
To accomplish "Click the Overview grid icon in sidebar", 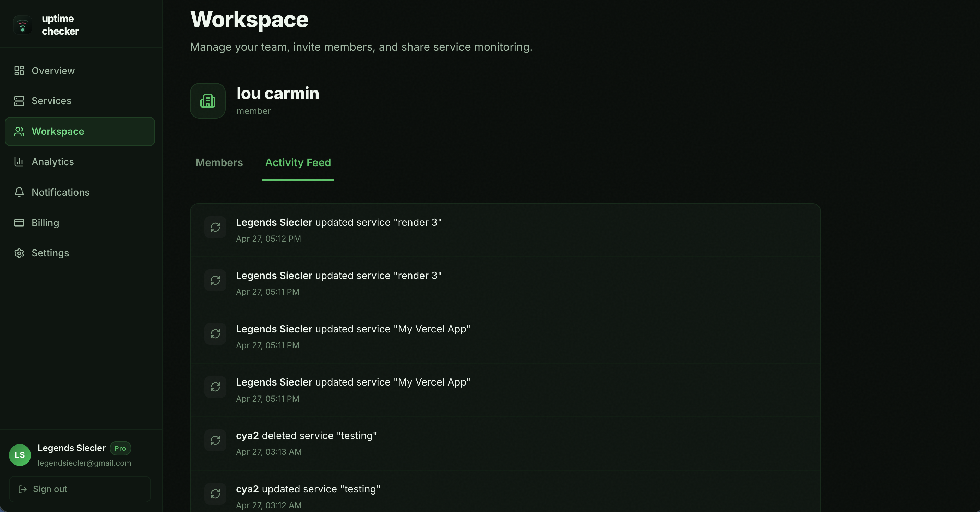I will [19, 71].
